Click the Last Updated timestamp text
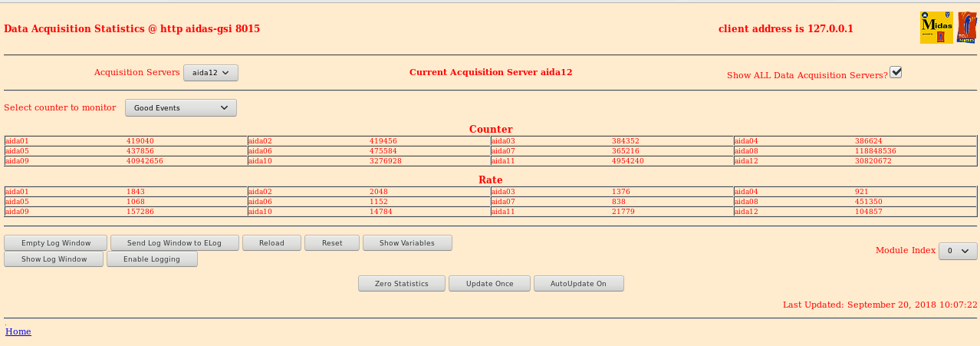Image resolution: width=980 pixels, height=346 pixels. [880, 305]
